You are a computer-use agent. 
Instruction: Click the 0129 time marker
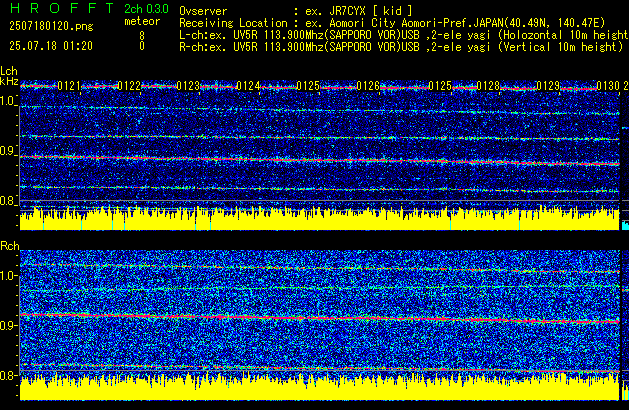(x=548, y=86)
